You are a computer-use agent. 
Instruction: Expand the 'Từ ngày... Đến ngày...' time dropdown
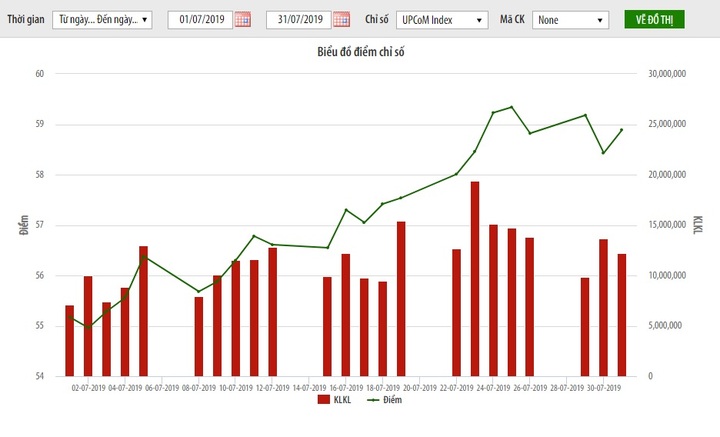pos(101,19)
